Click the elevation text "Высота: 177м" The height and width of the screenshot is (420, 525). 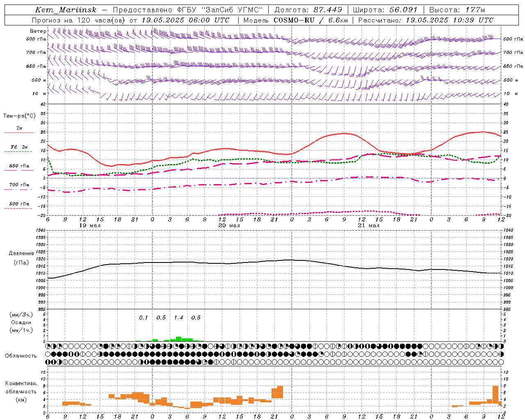457,10
